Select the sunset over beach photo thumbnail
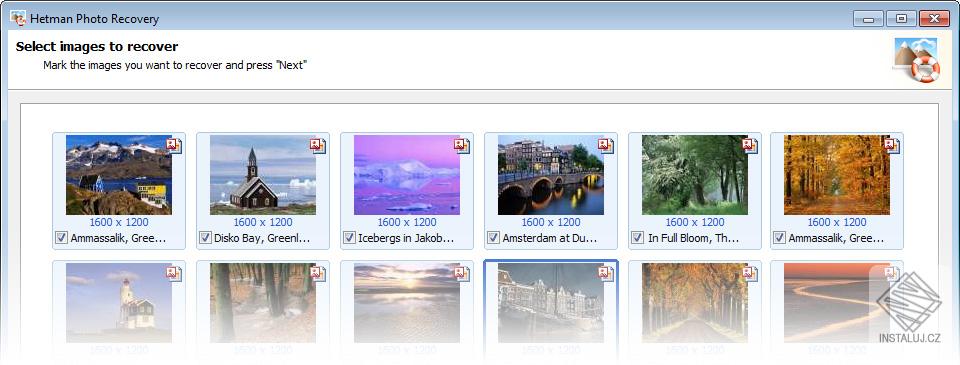The width and height of the screenshot is (960, 365). click(x=407, y=303)
